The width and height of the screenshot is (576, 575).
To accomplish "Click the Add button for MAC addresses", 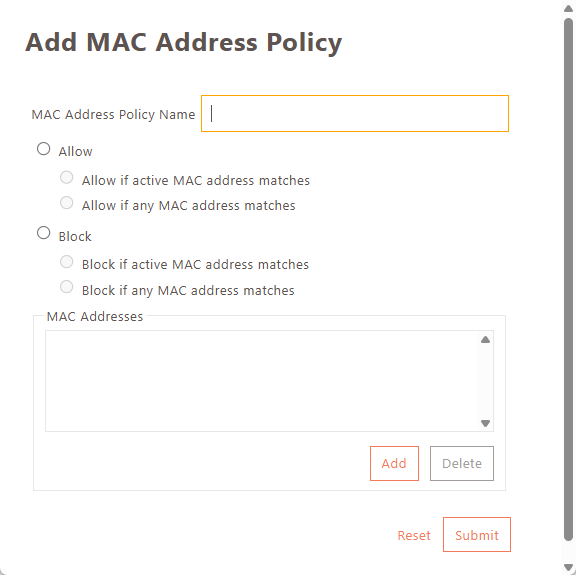I will (394, 463).
